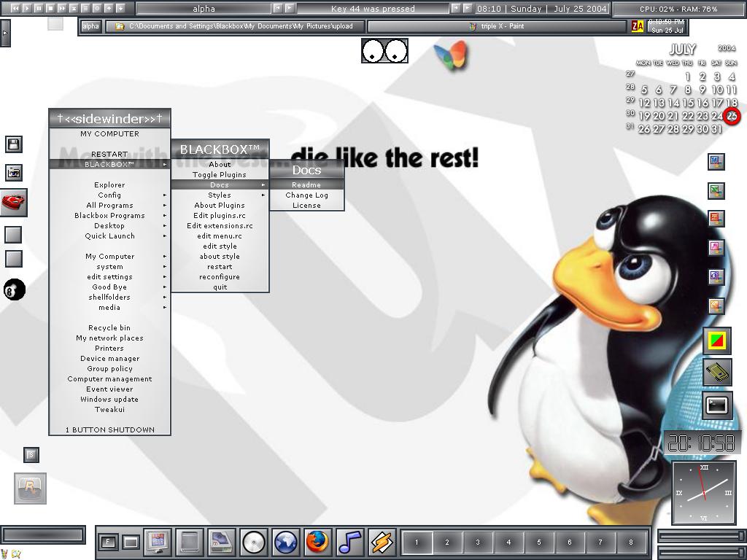The height and width of the screenshot is (560, 747).
Task: Select Change Log in Docs menu
Action: pos(306,195)
